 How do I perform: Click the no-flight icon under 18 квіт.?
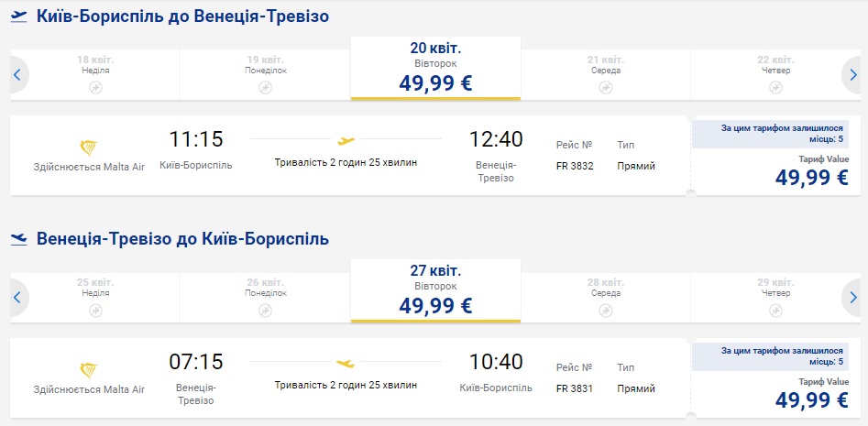coord(94,87)
